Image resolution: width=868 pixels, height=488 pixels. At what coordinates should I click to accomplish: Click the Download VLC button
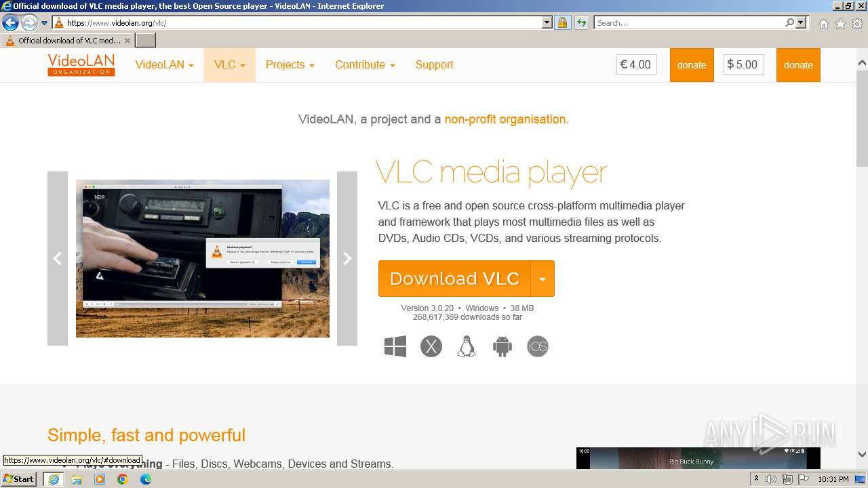454,279
